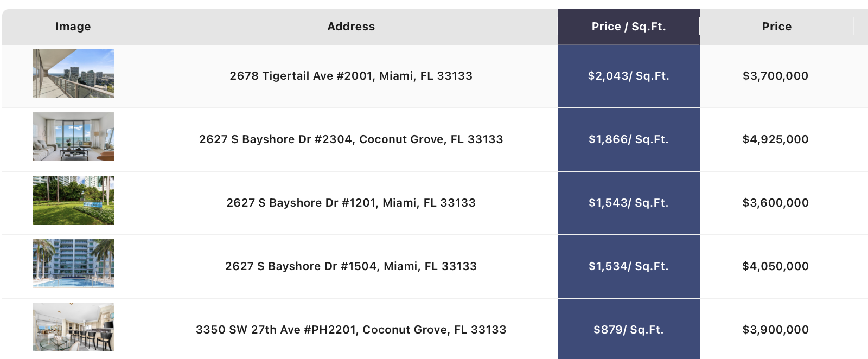The image size is (868, 359).
Task: Click the $3,900,000 price
Action: click(x=776, y=330)
